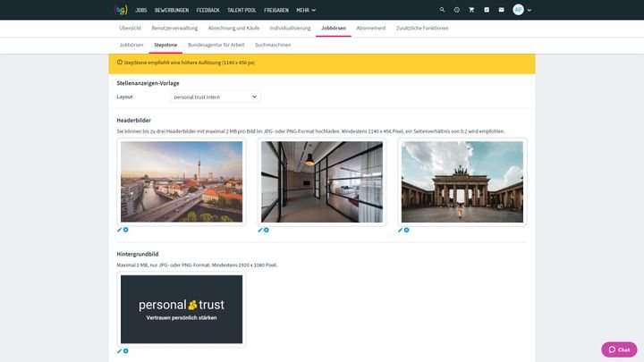Image resolution: width=644 pixels, height=362 pixels.
Task: Click the Berlin skyline header image
Action: (x=182, y=181)
